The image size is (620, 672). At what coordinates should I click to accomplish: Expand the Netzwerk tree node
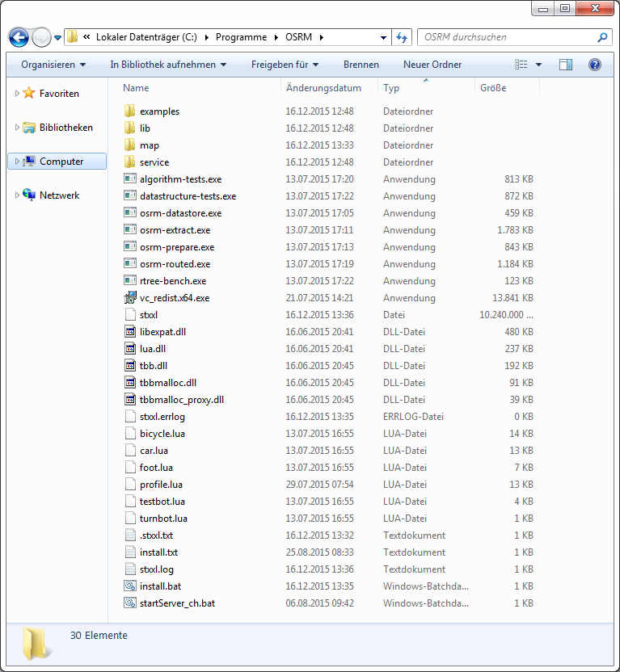pyautogui.click(x=17, y=195)
